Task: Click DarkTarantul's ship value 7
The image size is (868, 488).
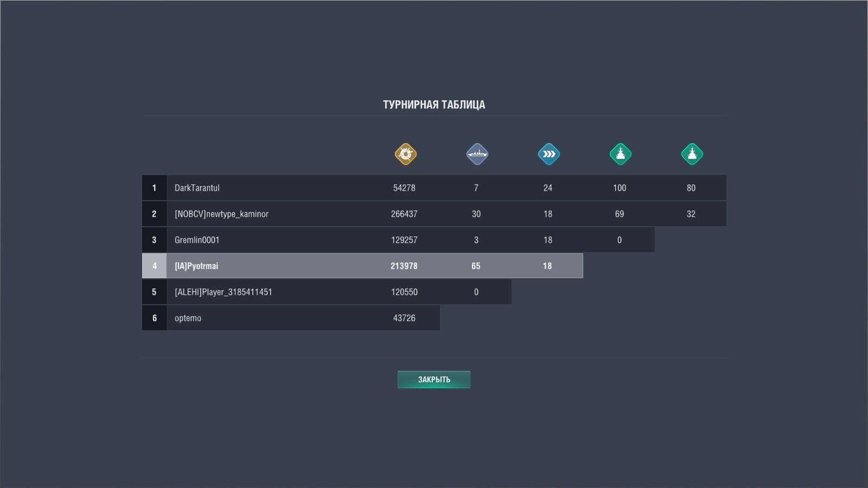Action: pyautogui.click(x=476, y=188)
